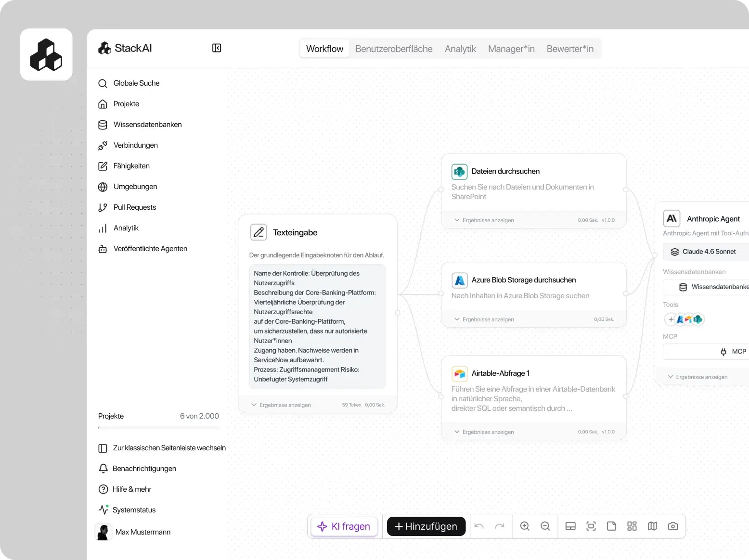Click the Azure icon on Azure Blob Storage node
This screenshot has height=560, width=749.
[x=460, y=280]
